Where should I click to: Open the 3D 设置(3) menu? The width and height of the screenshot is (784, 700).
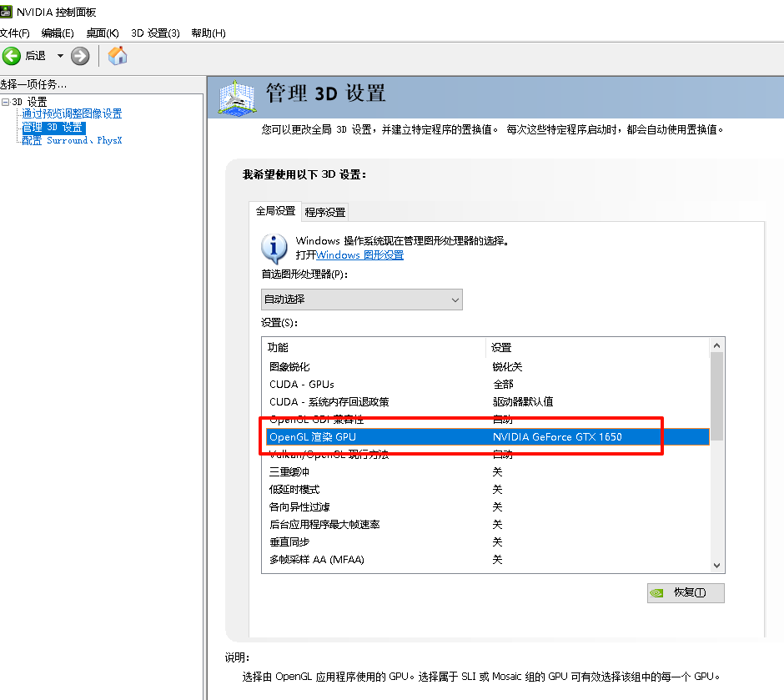tap(155, 33)
